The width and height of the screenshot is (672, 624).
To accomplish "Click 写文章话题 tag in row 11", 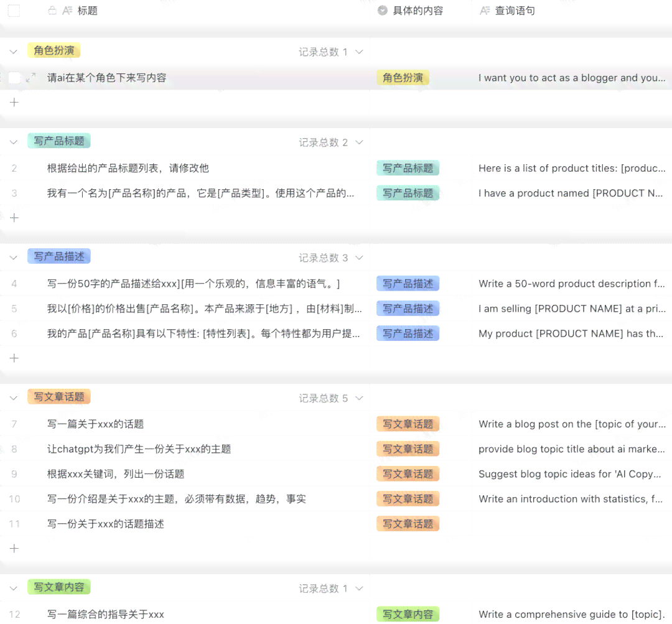I will coord(408,524).
